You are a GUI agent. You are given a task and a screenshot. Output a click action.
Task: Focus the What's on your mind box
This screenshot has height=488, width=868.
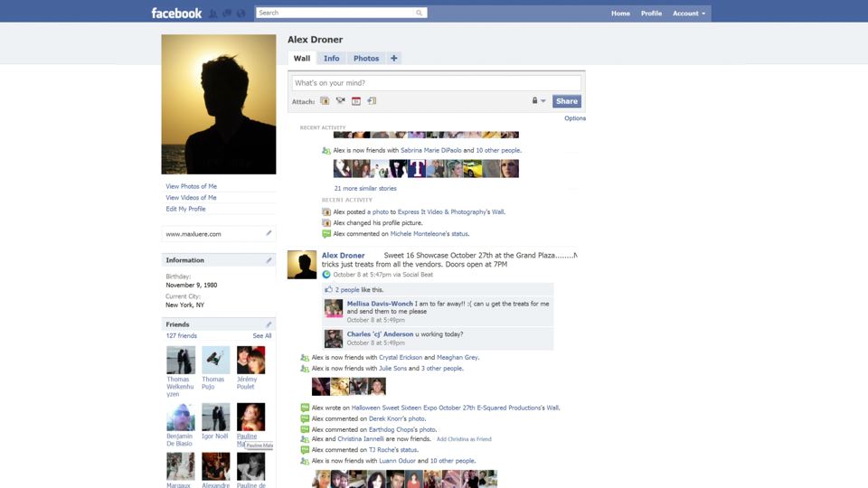[436, 83]
